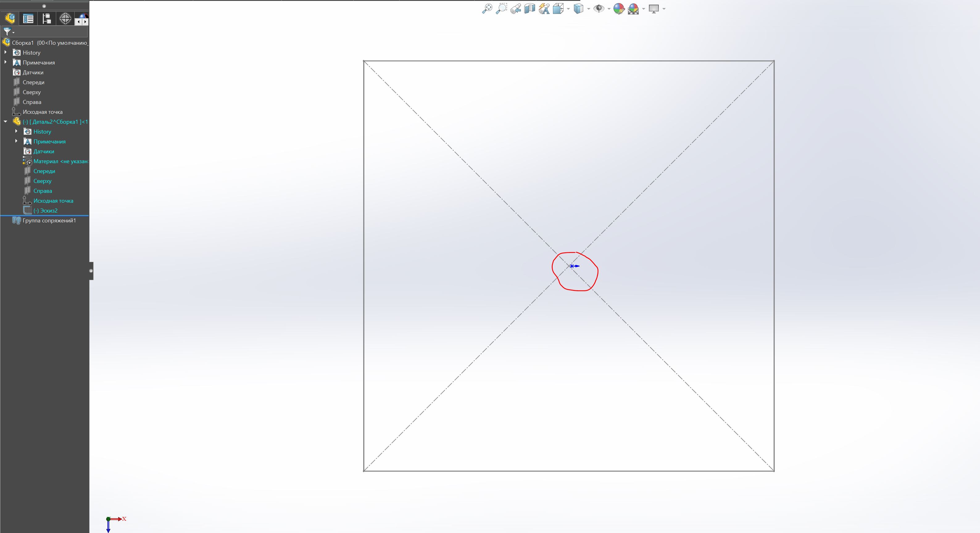Open the Hide/Show Items dropdown arrow
This screenshot has height=533, width=980.
click(x=609, y=9)
